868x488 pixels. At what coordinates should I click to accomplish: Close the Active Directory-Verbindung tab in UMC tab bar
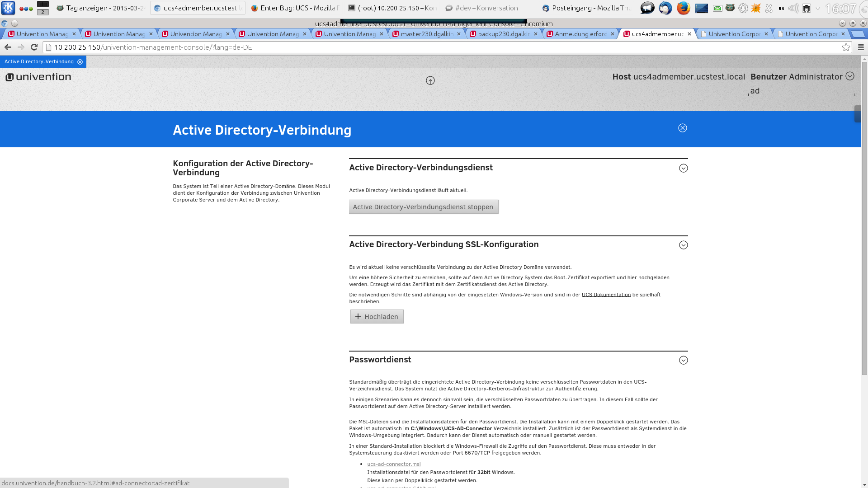(x=80, y=62)
